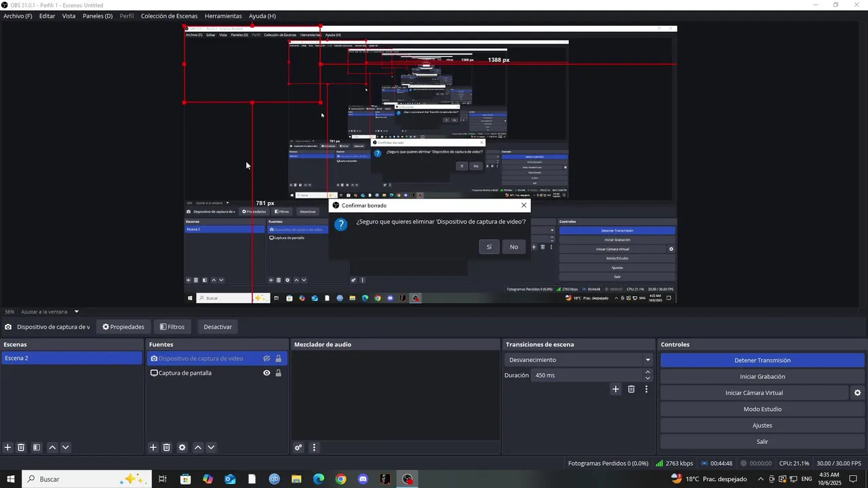
Task: Click Iniciar Cámara Virtual button
Action: click(754, 392)
